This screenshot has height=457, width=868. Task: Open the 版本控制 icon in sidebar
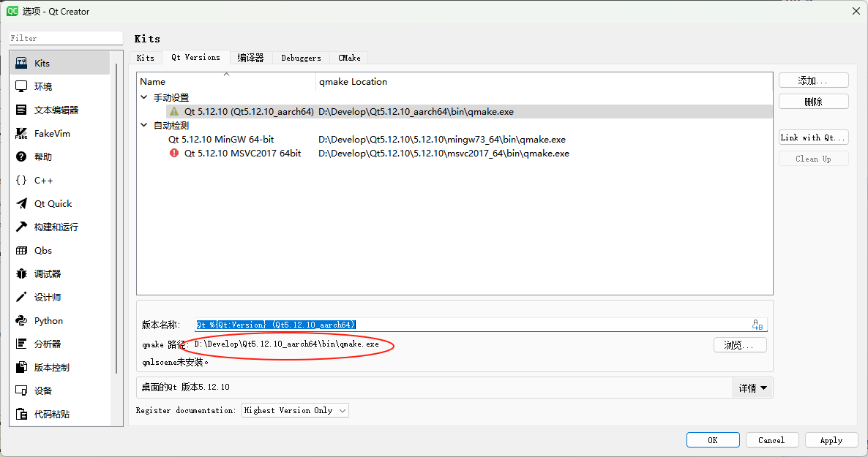tap(21, 367)
